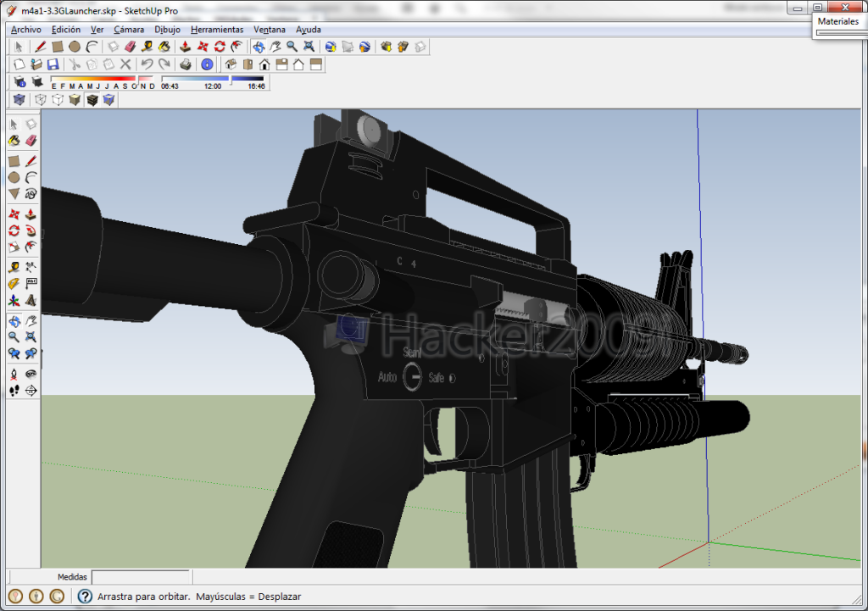Open the Dibujo menu
Image resolution: width=868 pixels, height=611 pixels.
[167, 30]
